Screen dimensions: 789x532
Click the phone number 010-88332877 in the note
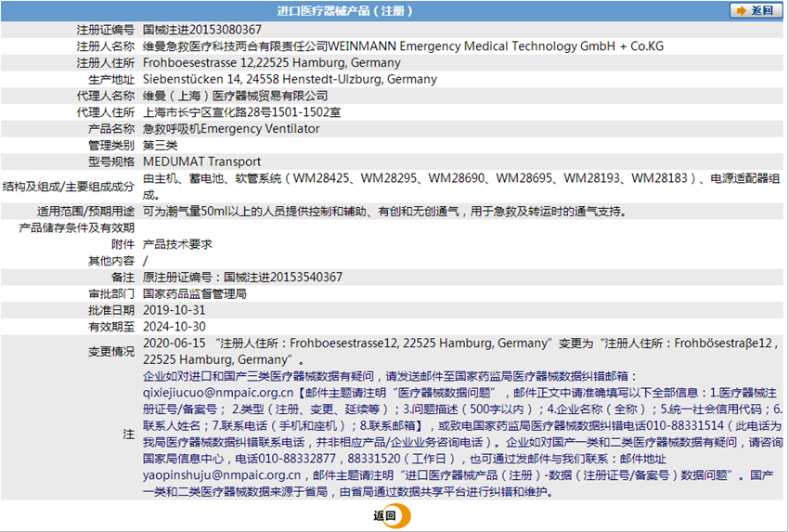[297, 459]
